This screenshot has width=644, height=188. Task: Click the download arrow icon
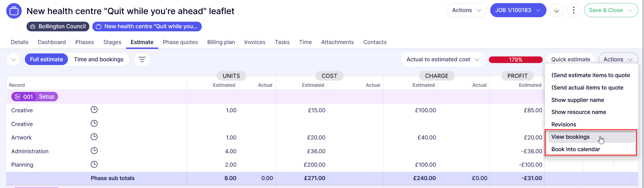coord(556,10)
